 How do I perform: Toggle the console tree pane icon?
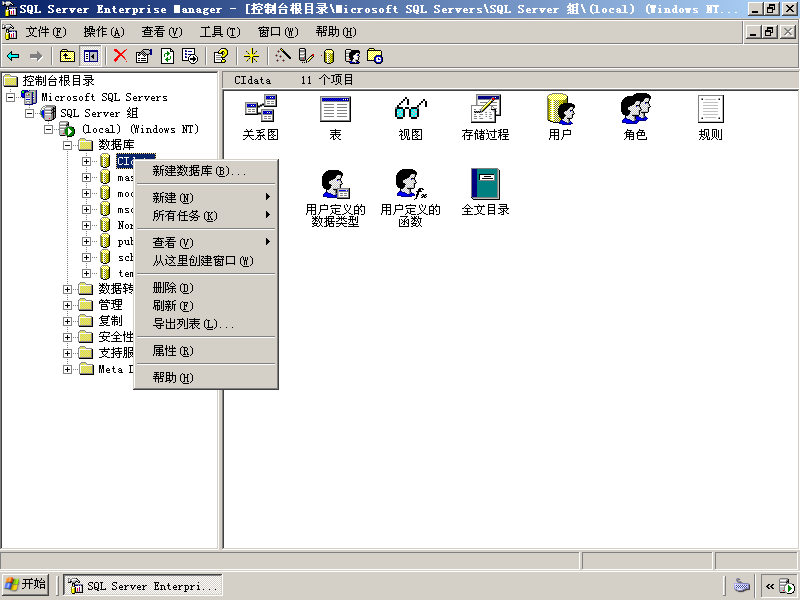tap(91, 56)
